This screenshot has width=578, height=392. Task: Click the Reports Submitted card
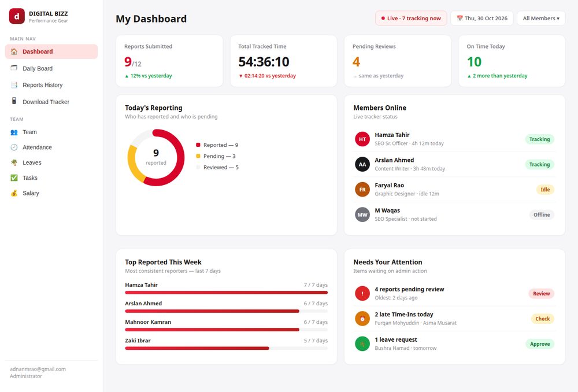click(169, 61)
